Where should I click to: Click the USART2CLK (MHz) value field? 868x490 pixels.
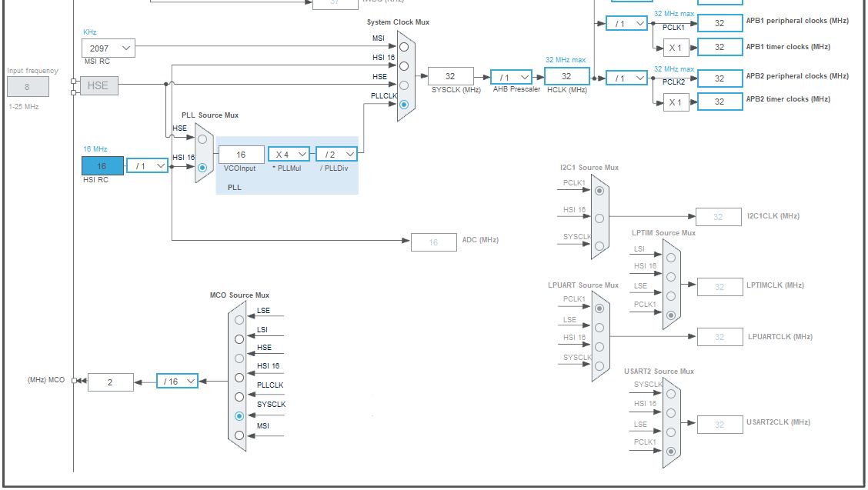click(x=719, y=425)
